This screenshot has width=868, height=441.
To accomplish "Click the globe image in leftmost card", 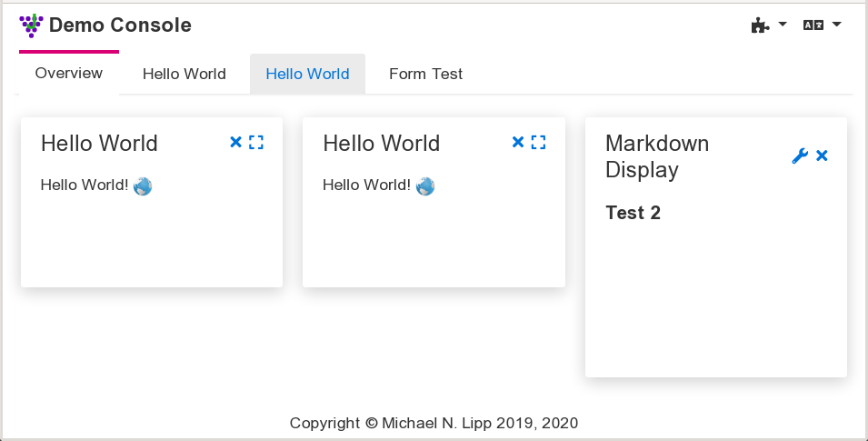I will [x=143, y=186].
